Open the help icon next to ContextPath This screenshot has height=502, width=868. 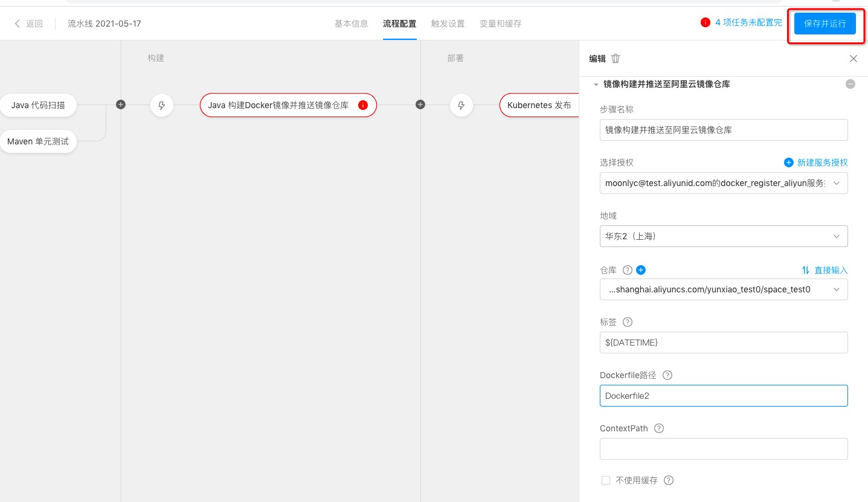(659, 428)
